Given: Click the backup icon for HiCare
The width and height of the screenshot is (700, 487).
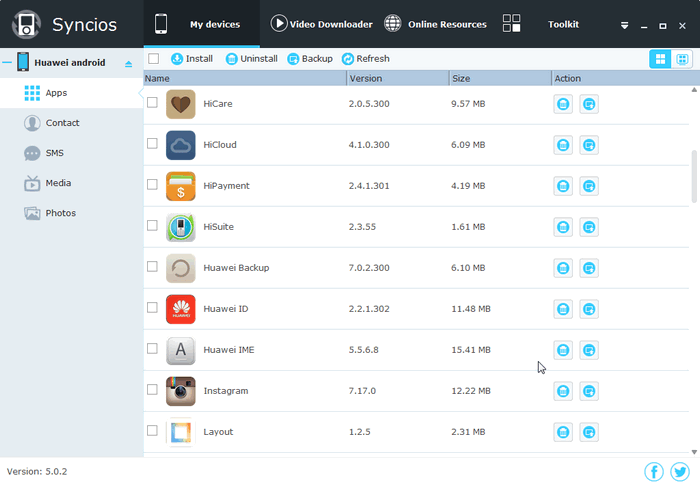Looking at the screenshot, I should coord(589,104).
